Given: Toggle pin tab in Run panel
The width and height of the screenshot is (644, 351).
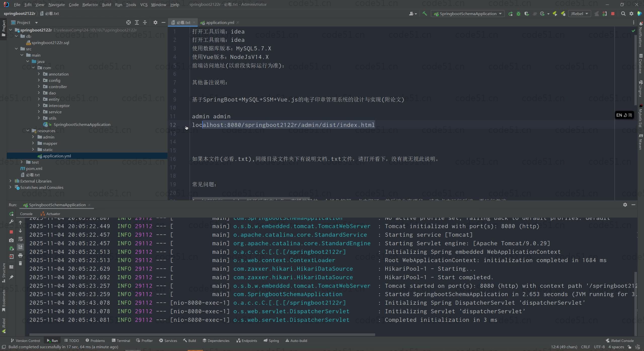Looking at the screenshot, I should [11, 277].
